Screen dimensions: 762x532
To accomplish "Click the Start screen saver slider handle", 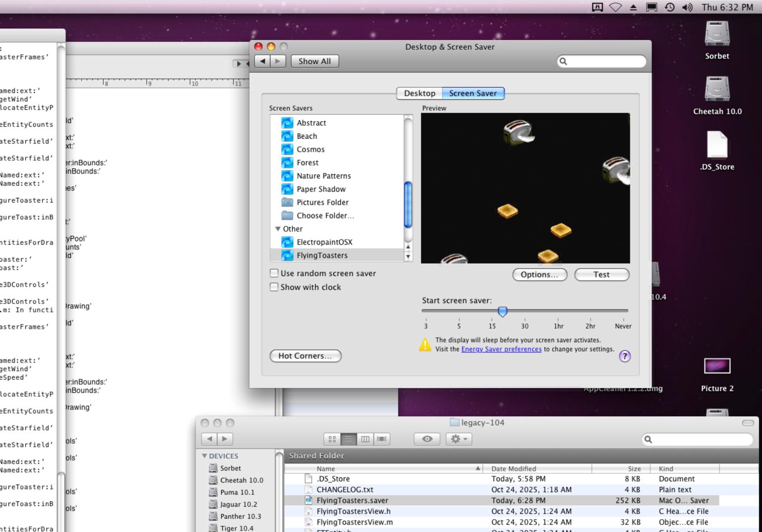I will point(502,311).
